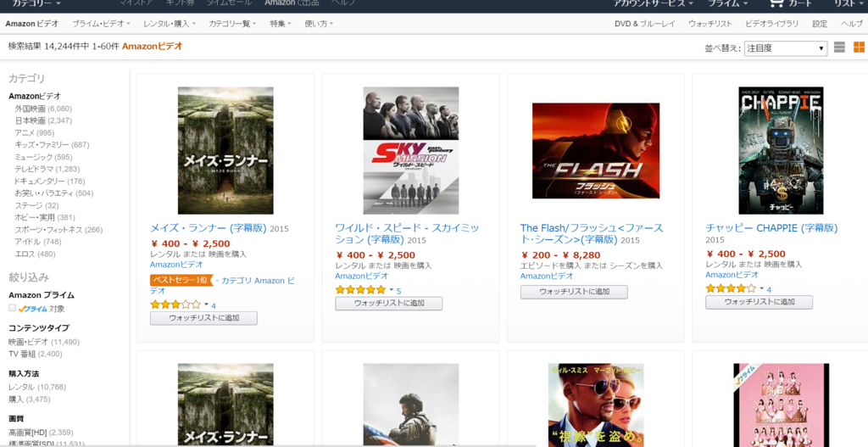This screenshot has height=447, width=868.
Task: Open the 並べ替え 注目度 dropdown
Action: [x=786, y=48]
